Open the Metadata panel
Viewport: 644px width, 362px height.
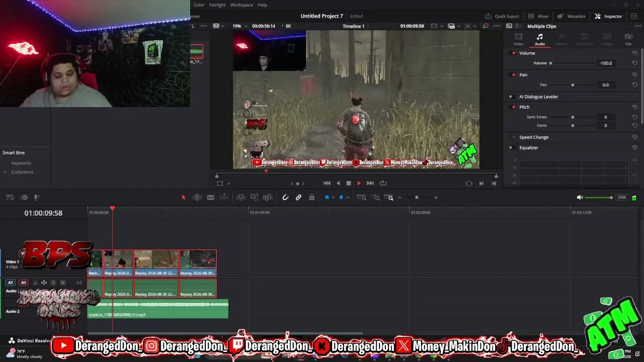coord(572,16)
